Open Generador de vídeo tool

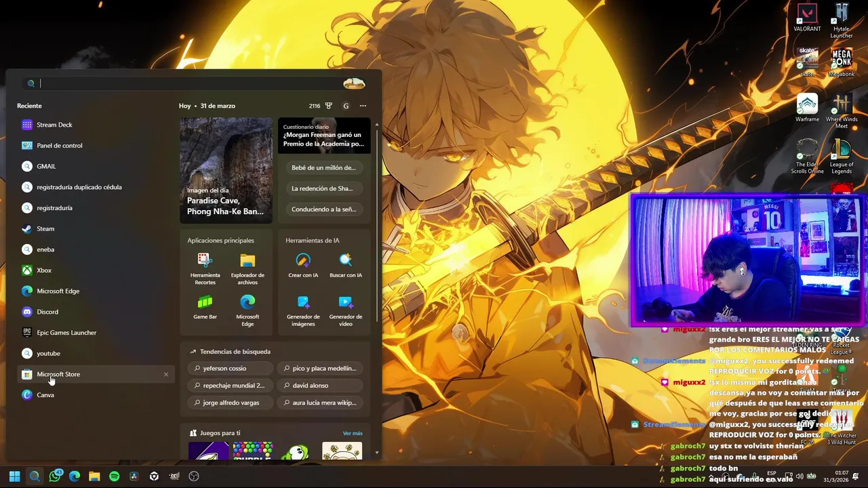click(x=345, y=310)
